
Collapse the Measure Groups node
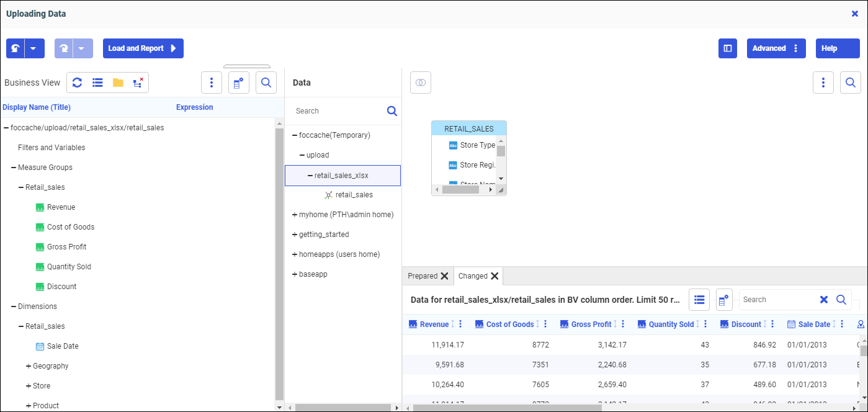pos(14,168)
